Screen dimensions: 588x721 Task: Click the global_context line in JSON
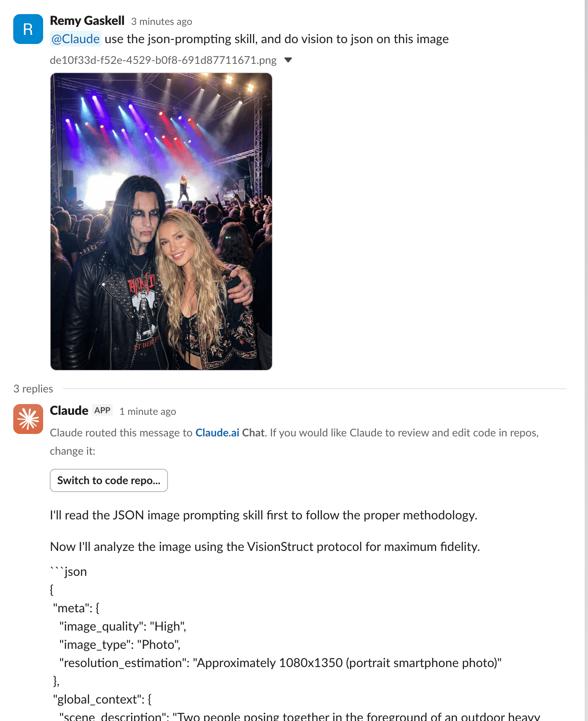[102, 699]
